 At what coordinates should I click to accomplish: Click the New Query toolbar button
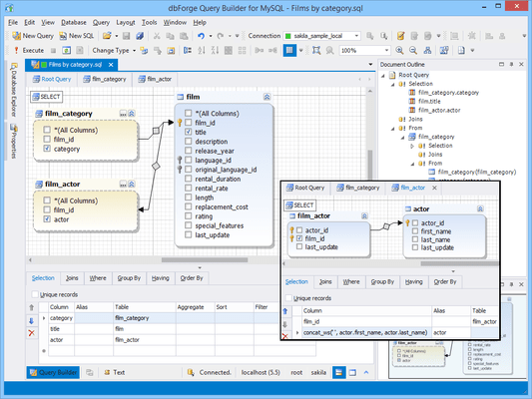33,36
